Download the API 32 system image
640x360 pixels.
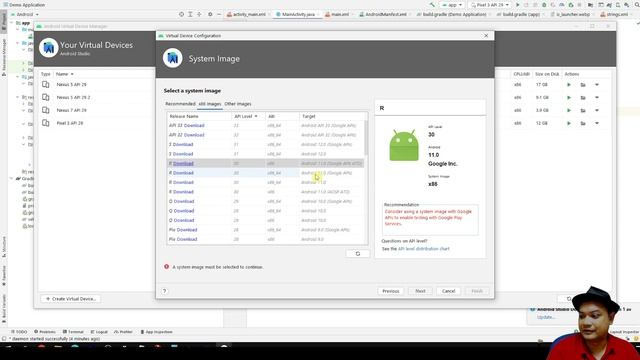(x=194, y=135)
